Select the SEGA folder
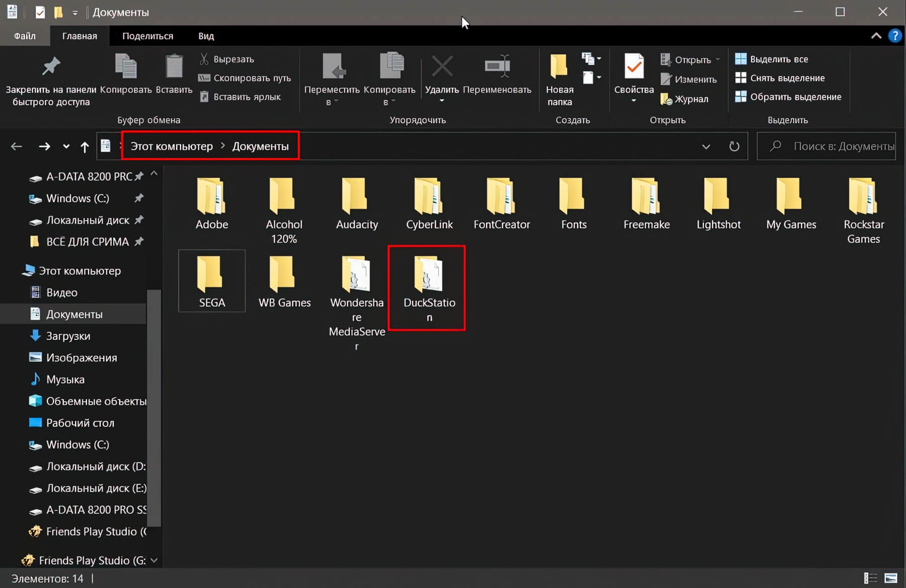The height and width of the screenshot is (588, 906). point(211,281)
